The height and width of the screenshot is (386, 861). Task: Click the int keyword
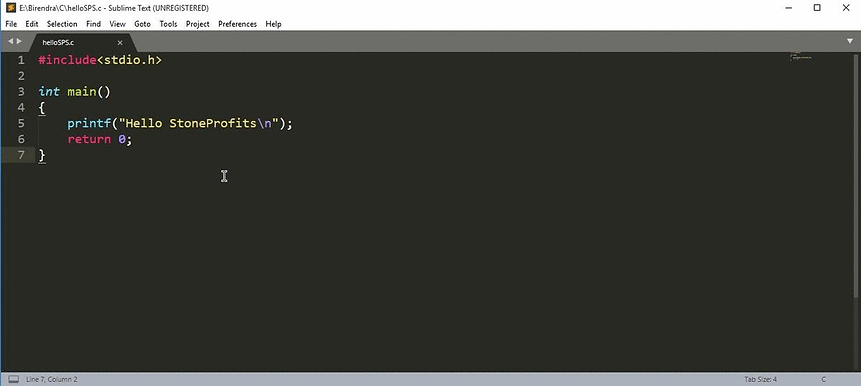(49, 92)
